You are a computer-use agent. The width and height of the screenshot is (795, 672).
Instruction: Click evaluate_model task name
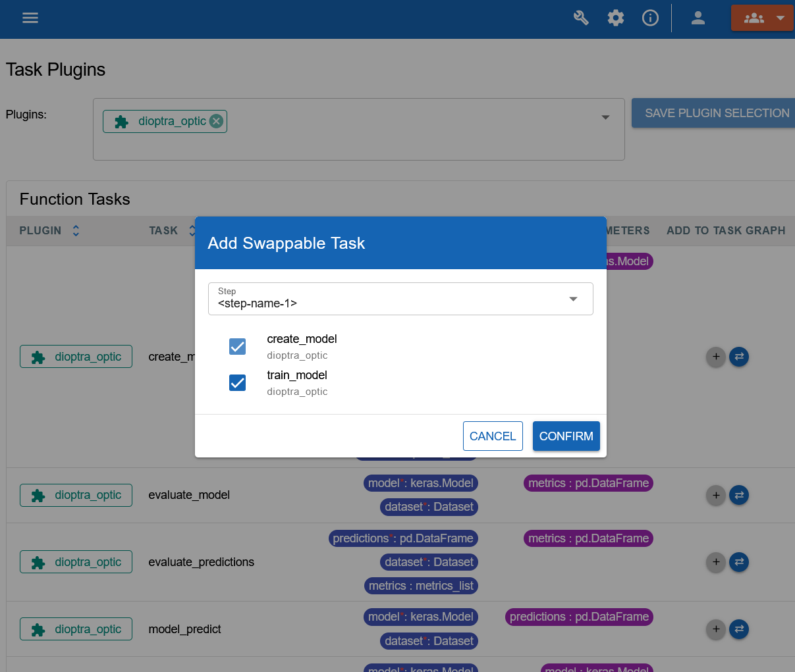[189, 495]
